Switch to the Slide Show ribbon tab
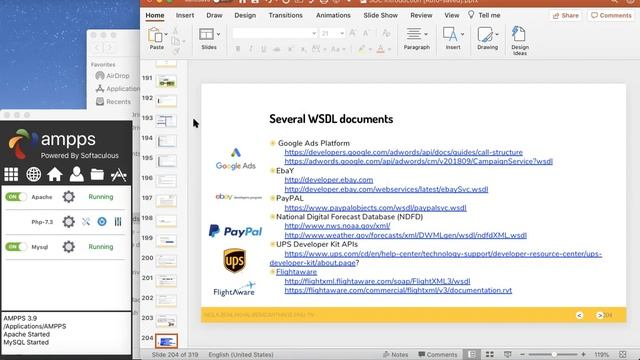The image size is (640, 360). pyautogui.click(x=380, y=15)
